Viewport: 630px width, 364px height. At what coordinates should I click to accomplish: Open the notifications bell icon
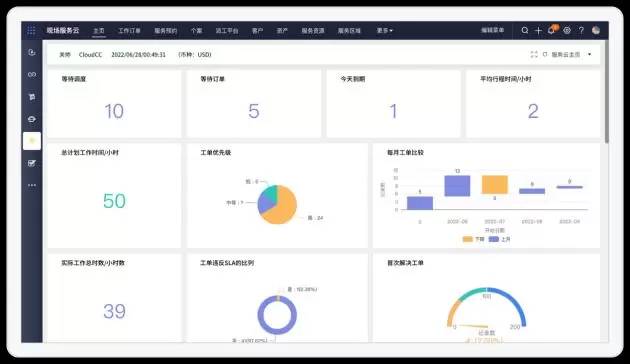point(552,30)
